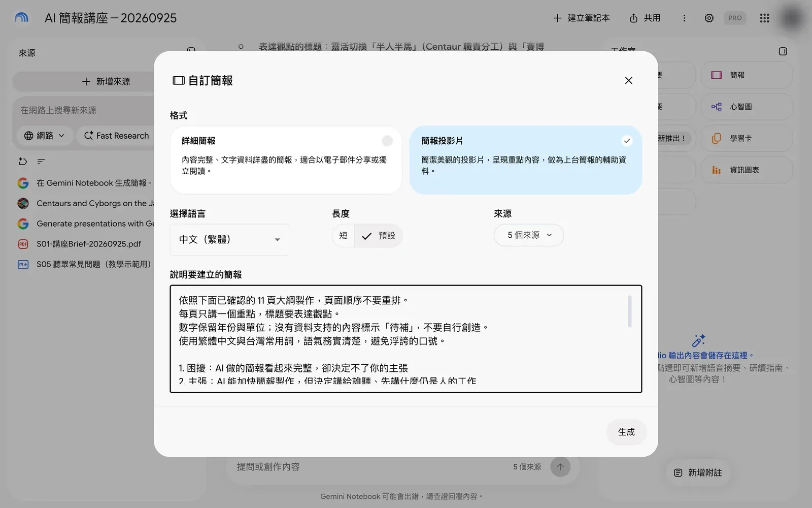Choose 預設 length option
Screen dimensions: 812x508
pyautogui.click(x=379, y=236)
